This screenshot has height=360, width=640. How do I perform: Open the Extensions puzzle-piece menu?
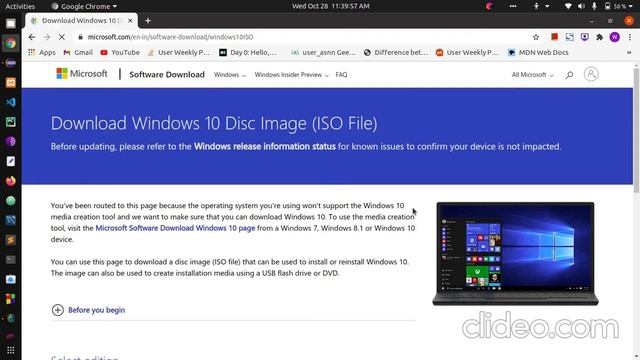pyautogui.click(x=599, y=37)
